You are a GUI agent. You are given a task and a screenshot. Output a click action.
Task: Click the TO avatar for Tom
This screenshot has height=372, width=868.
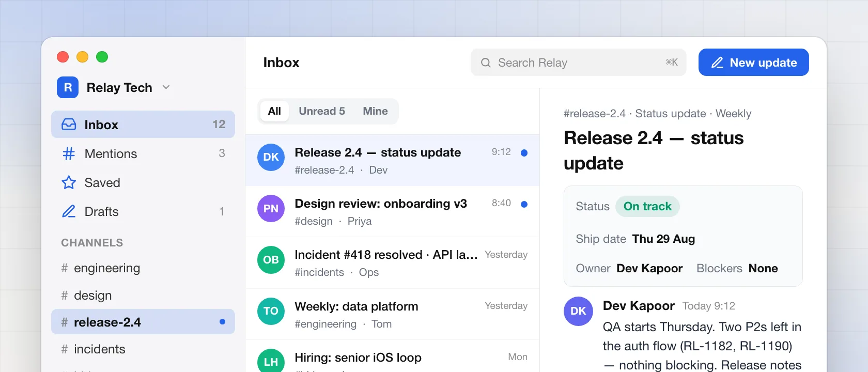271,311
